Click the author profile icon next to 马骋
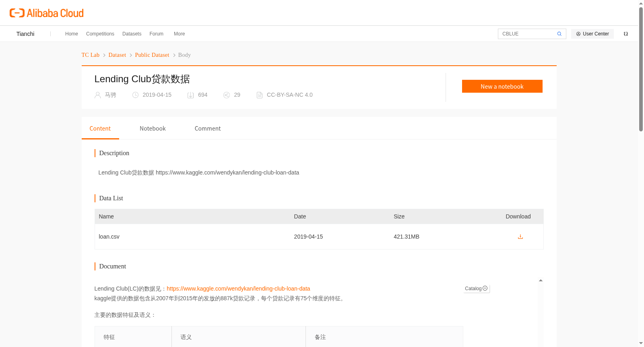This screenshot has height=347, width=644. 97,95
